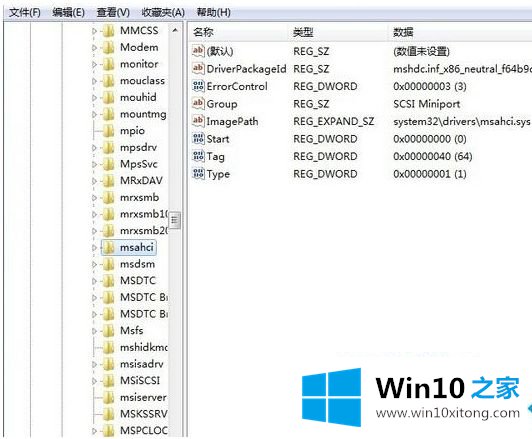Click the string icon of ImagePath
This screenshot has width=532, height=439.
198,121
